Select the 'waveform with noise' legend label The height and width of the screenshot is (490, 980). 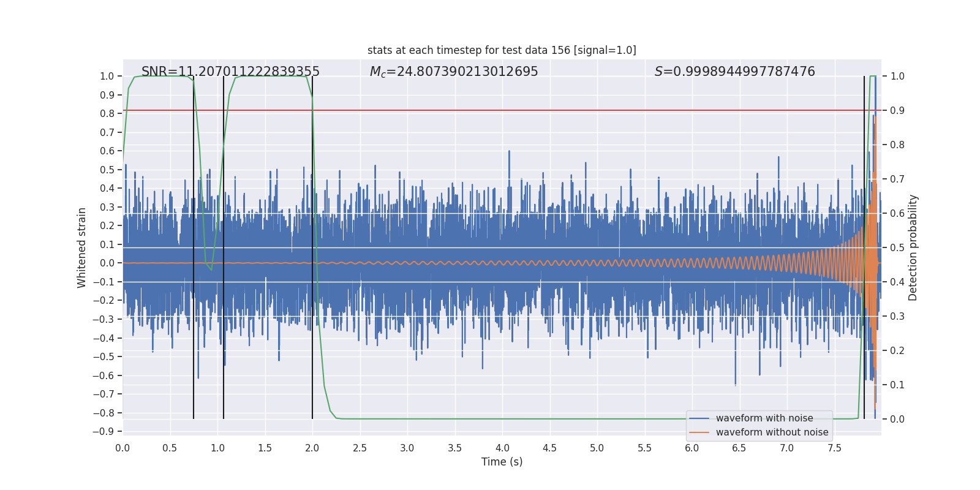tap(764, 418)
